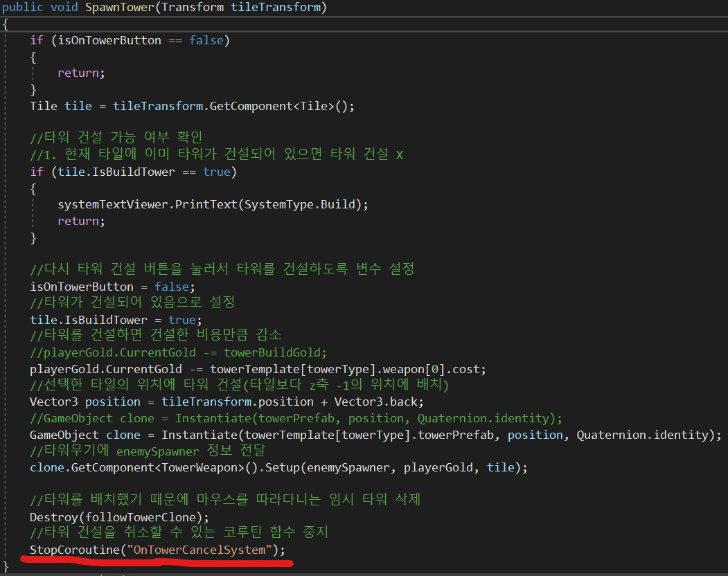
Task: Click the Vector3 position variable declaration
Action: [78, 402]
